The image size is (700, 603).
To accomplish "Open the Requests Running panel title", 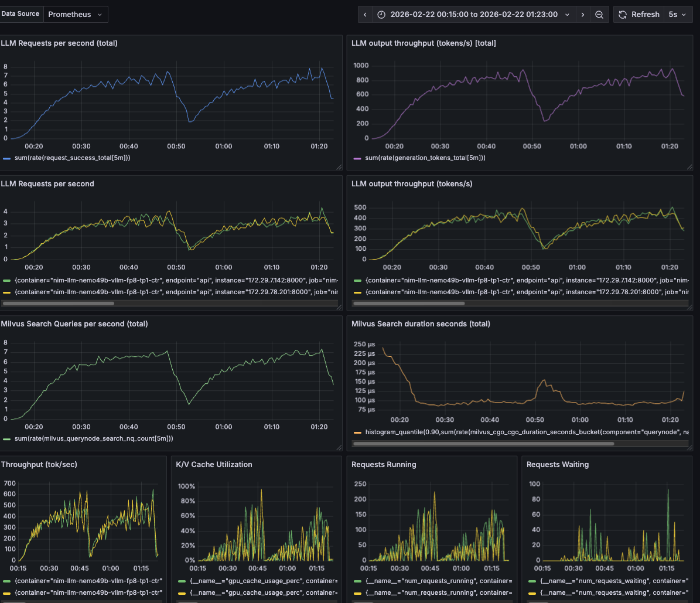I will click(384, 465).
